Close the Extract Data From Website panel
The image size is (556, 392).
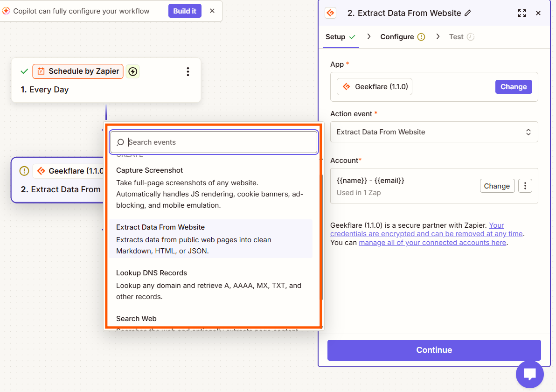point(538,13)
